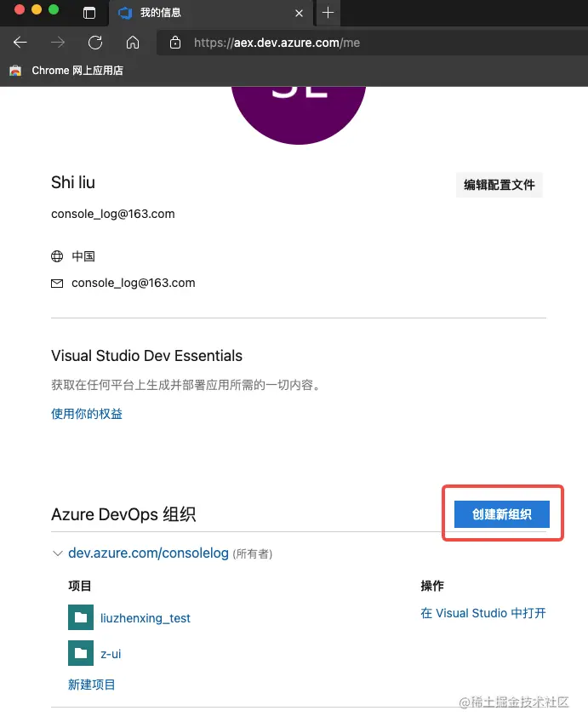Click the Shi liu name heading

coord(73,182)
